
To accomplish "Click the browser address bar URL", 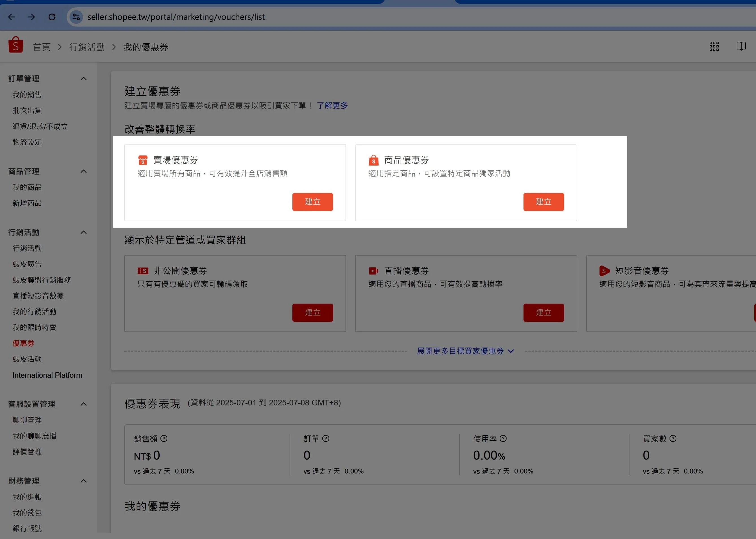I will [176, 17].
